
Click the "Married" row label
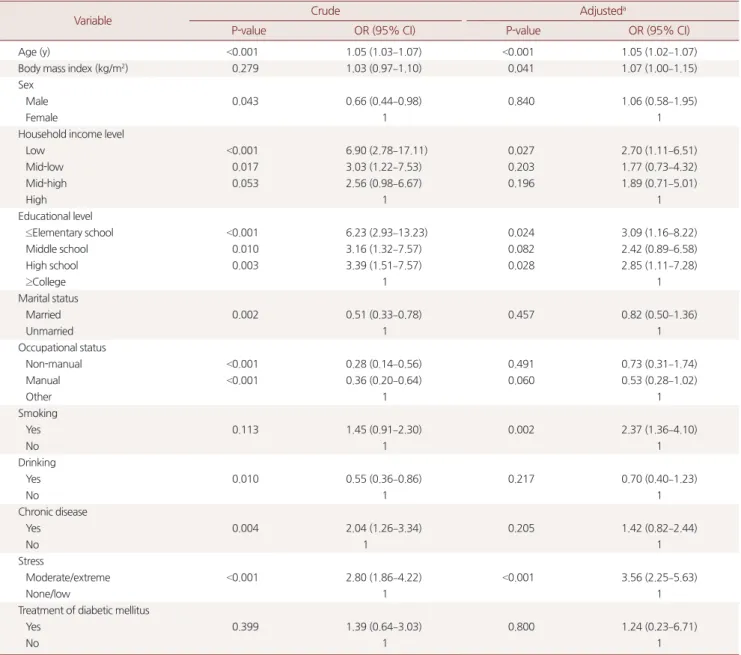click(x=43, y=315)
